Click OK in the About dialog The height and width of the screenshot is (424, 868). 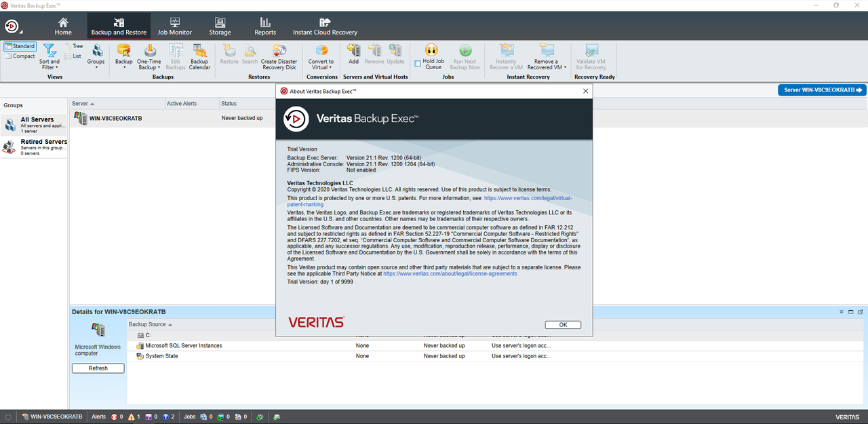(563, 325)
